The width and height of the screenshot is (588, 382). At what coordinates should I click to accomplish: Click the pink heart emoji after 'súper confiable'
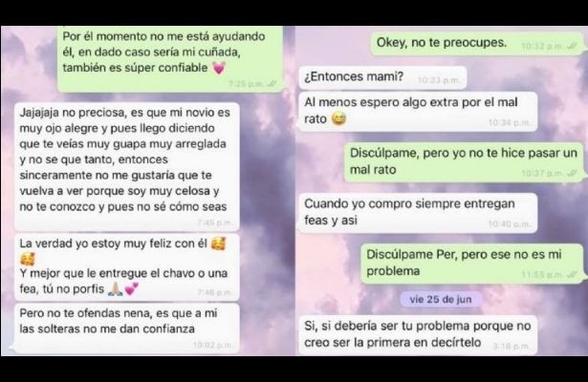click(x=219, y=69)
